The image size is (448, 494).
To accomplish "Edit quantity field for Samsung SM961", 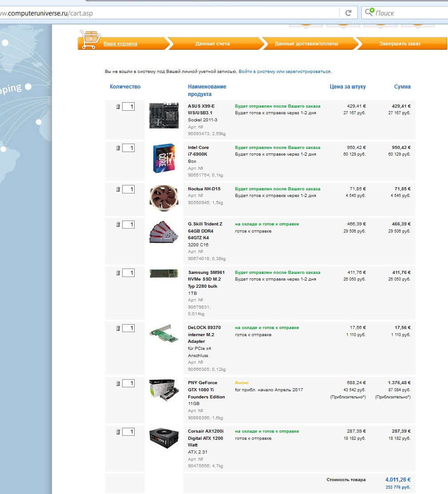I will tap(128, 273).
